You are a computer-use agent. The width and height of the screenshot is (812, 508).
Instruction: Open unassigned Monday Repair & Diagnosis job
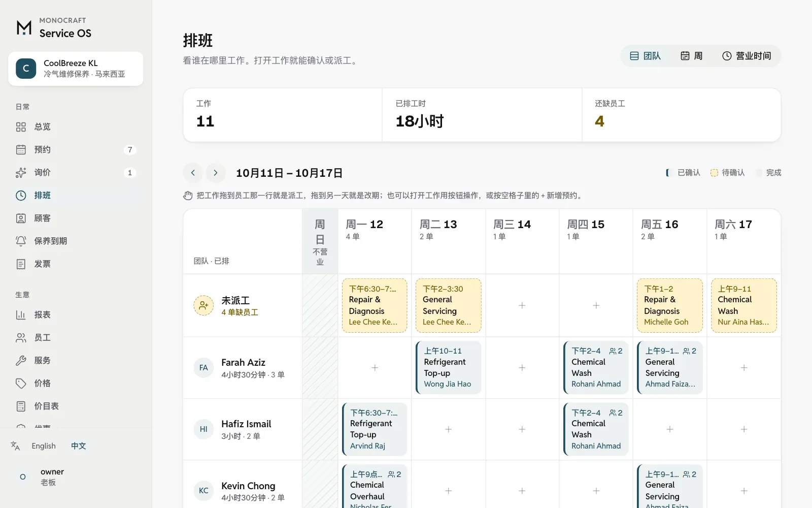click(x=375, y=305)
